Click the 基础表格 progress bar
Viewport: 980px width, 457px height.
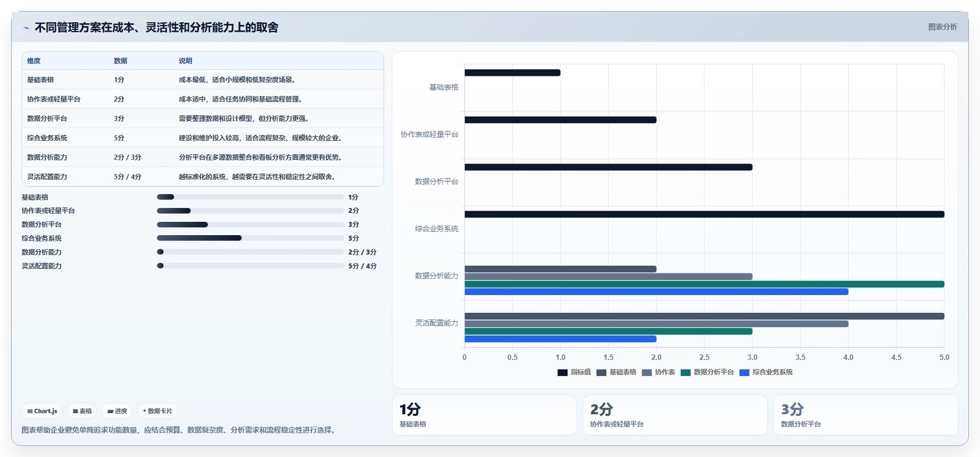[x=251, y=197]
